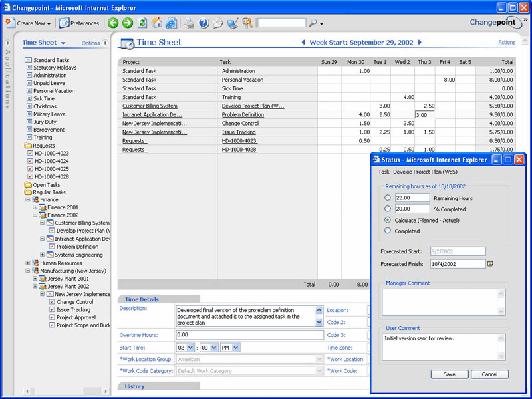Click the Applications sidebar expand arrow

[x=8, y=43]
